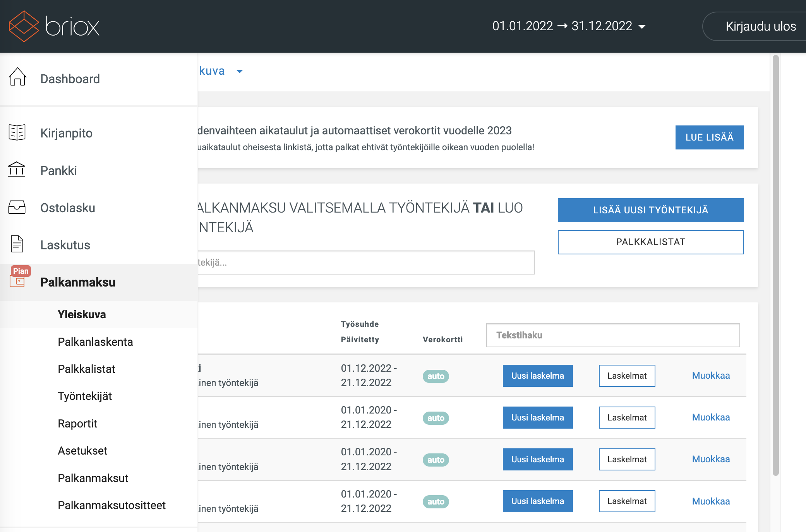This screenshot has width=806, height=532.
Task: Click the Ostolasku inbox tray icon
Action: [17, 207]
